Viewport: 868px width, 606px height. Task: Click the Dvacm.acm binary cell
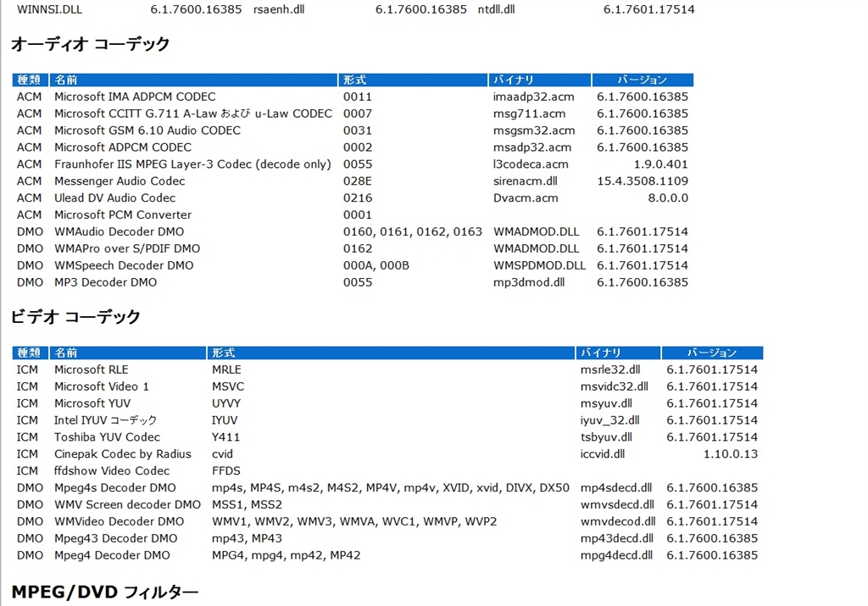(x=526, y=198)
